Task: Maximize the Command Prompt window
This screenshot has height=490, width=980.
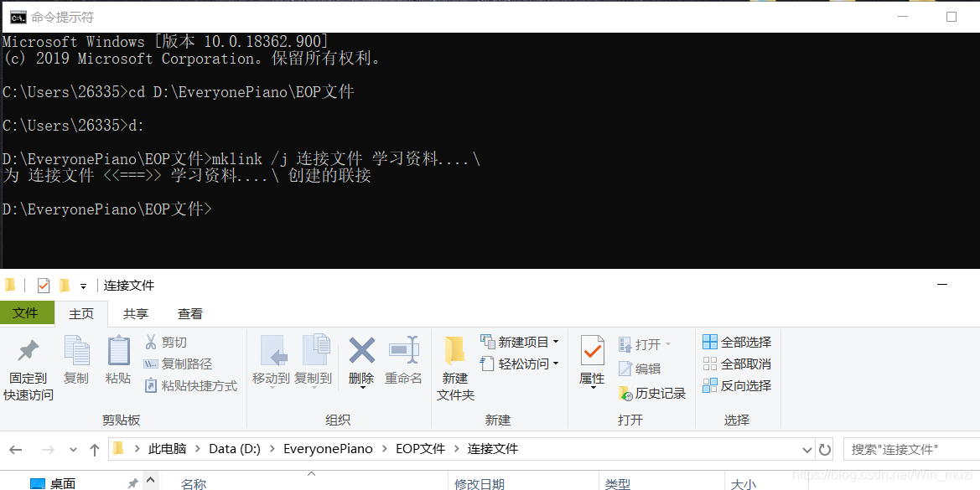Action: 951,17
